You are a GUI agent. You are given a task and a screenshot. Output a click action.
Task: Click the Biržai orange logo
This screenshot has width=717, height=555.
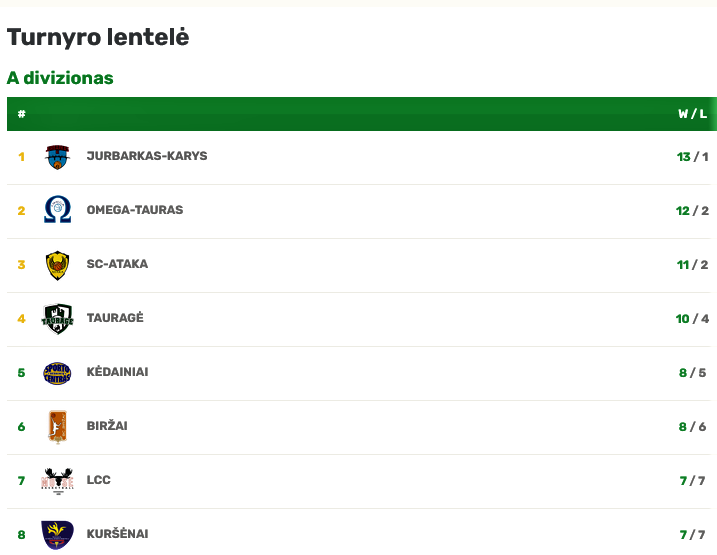[58, 427]
